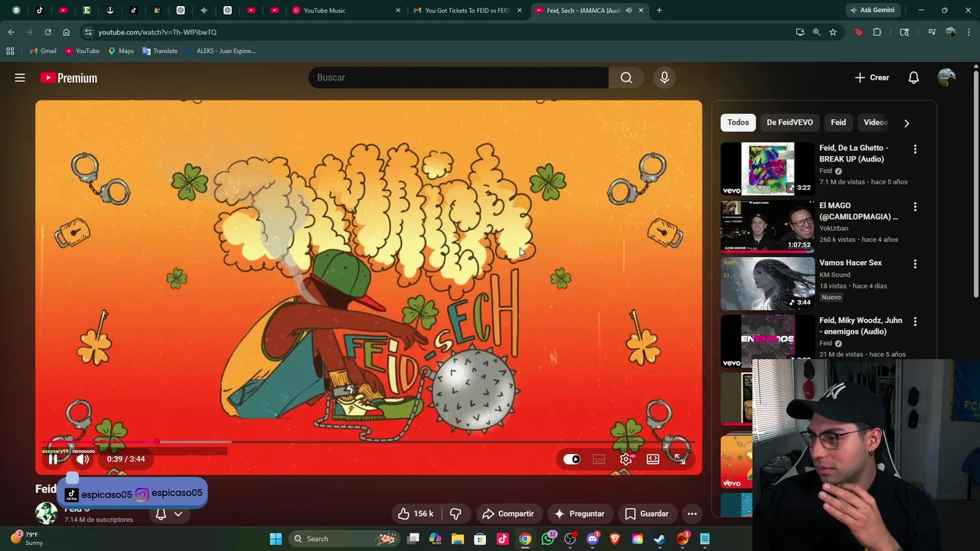Open Windows Start menu
Viewport: 980px width, 551px height.
276,539
